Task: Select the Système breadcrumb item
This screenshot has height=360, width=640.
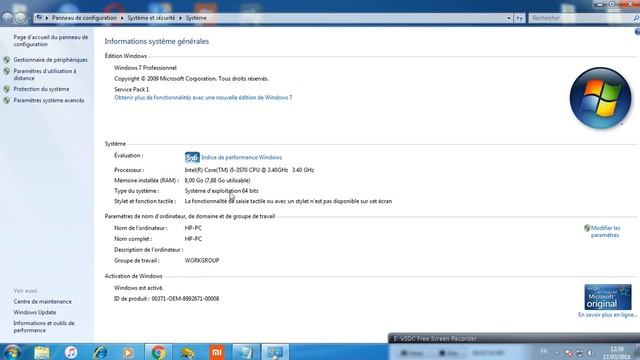Action: click(196, 18)
